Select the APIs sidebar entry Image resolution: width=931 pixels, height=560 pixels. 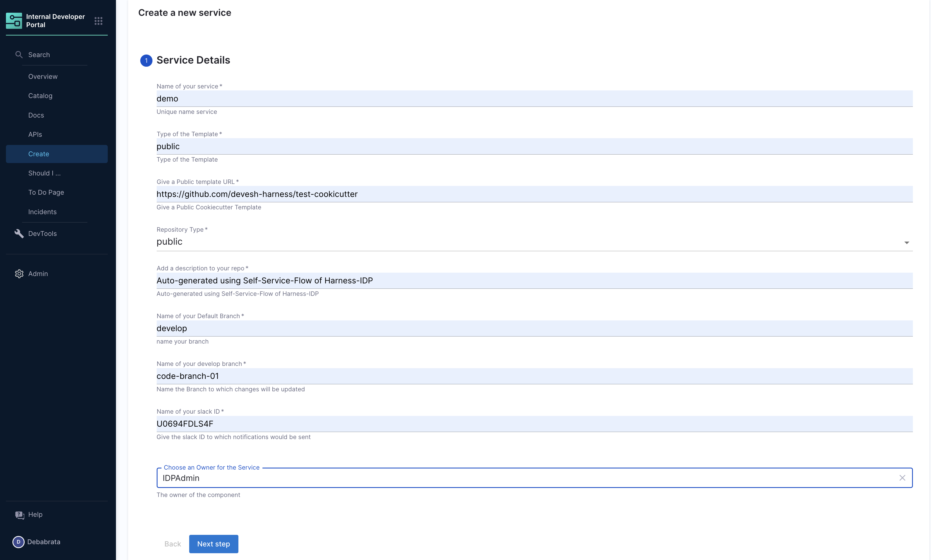[35, 134]
